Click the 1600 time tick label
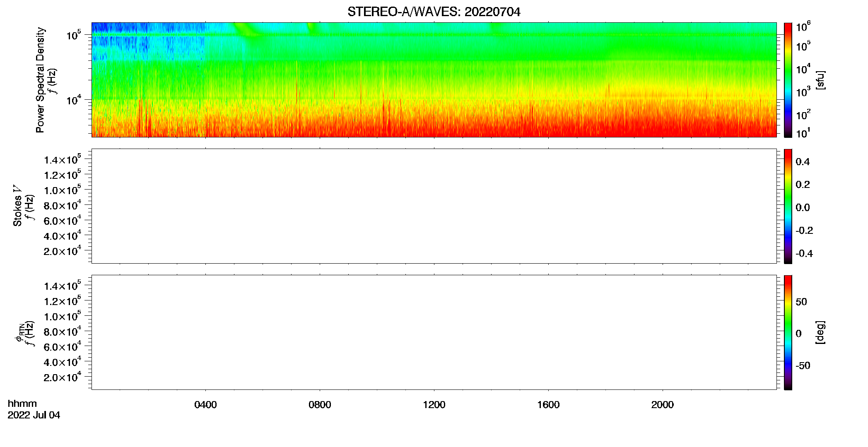Screen dimensions: 868x447 click(548, 405)
